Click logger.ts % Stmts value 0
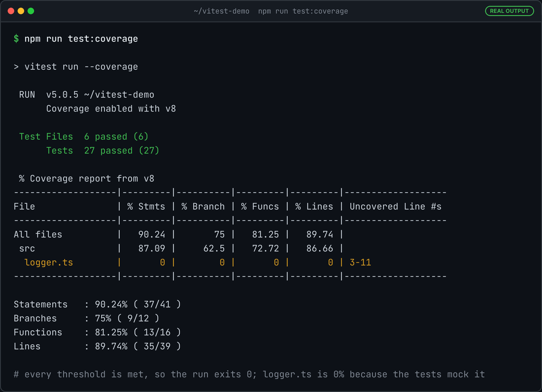The width and height of the screenshot is (542, 392). click(x=163, y=263)
